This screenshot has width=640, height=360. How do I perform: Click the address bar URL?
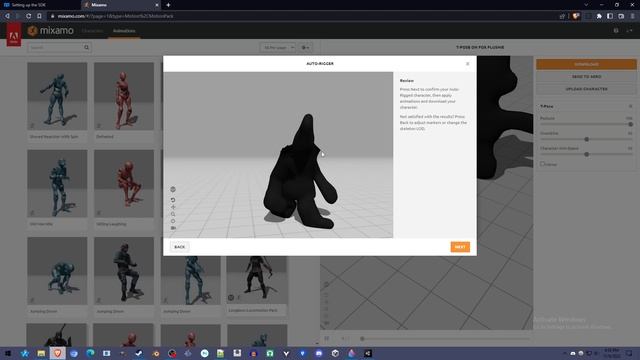click(116, 16)
